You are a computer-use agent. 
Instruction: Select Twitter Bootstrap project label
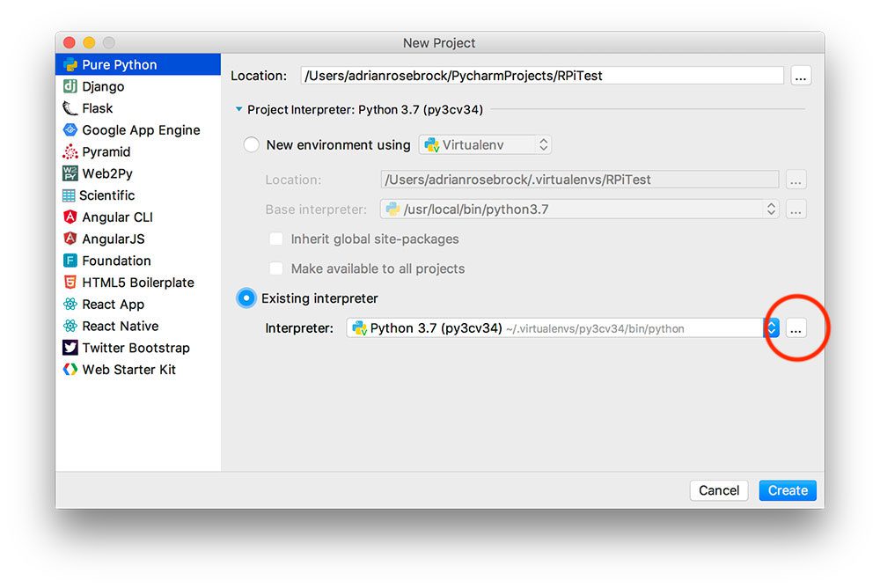(136, 348)
